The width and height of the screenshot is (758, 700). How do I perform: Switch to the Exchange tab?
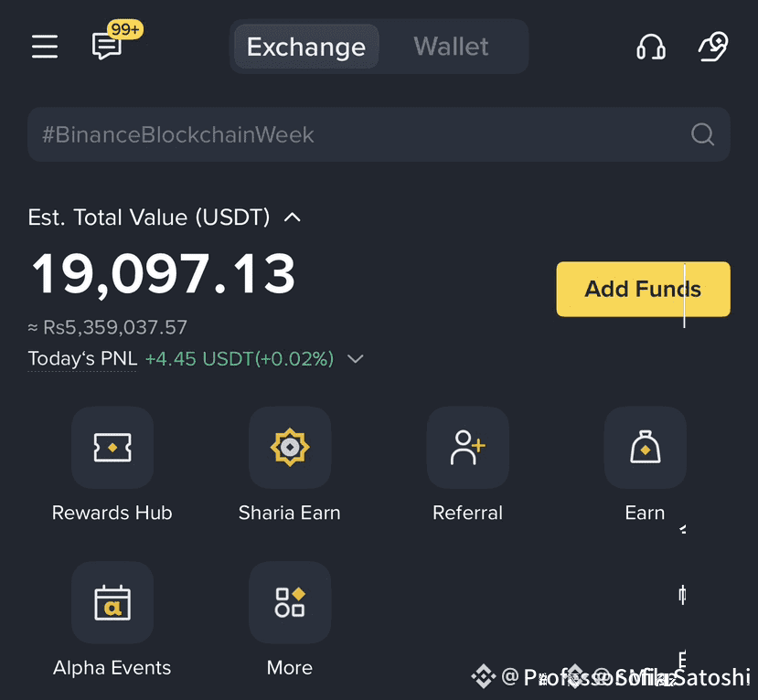pyautogui.click(x=306, y=47)
